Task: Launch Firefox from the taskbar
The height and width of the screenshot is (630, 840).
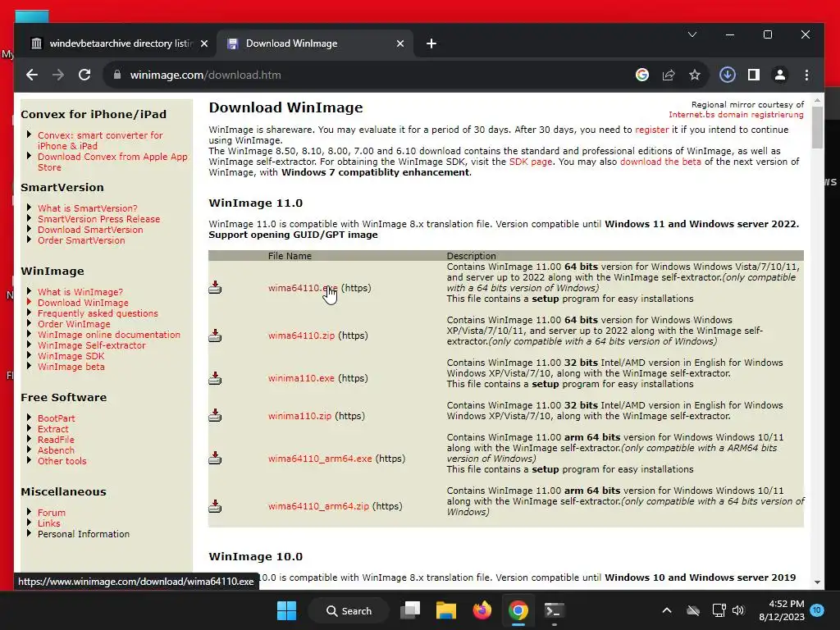Action: pos(482,610)
